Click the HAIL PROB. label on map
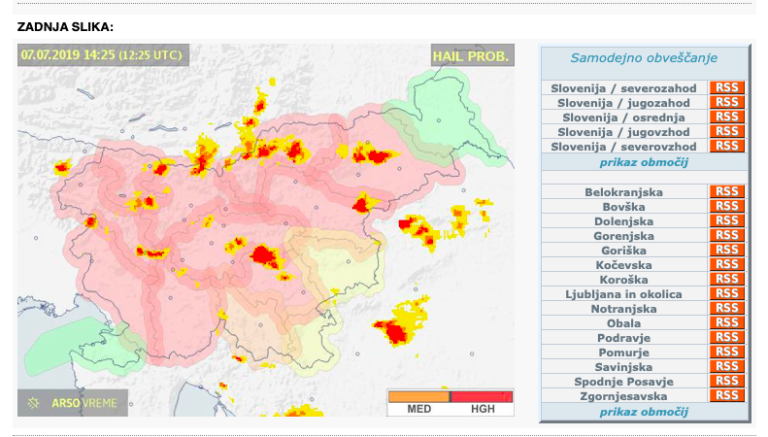 [472, 56]
